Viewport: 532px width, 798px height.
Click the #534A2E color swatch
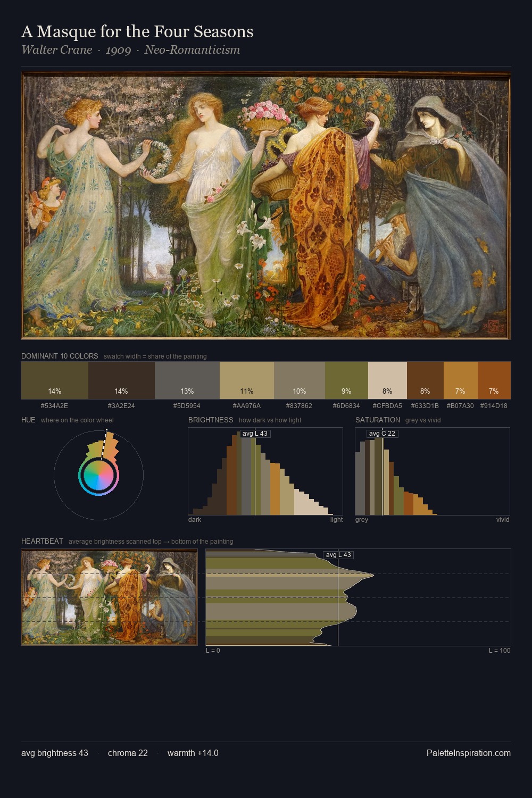pyautogui.click(x=54, y=380)
